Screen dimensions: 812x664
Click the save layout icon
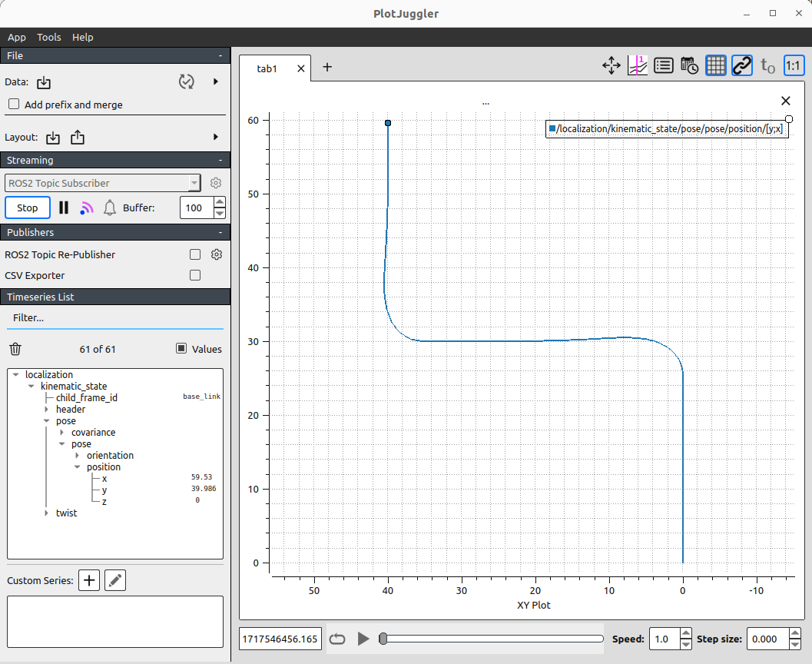click(x=78, y=138)
